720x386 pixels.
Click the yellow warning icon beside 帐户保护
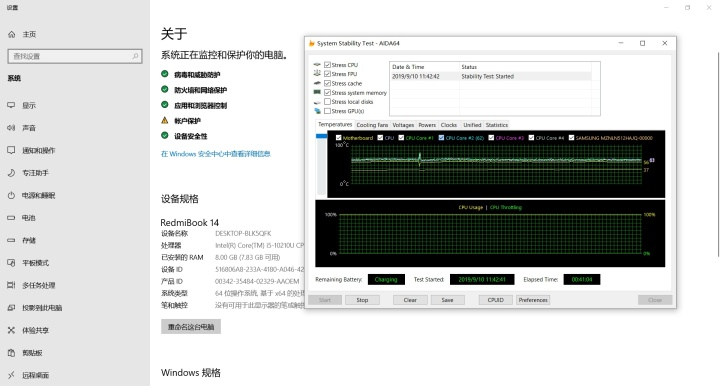tap(164, 120)
